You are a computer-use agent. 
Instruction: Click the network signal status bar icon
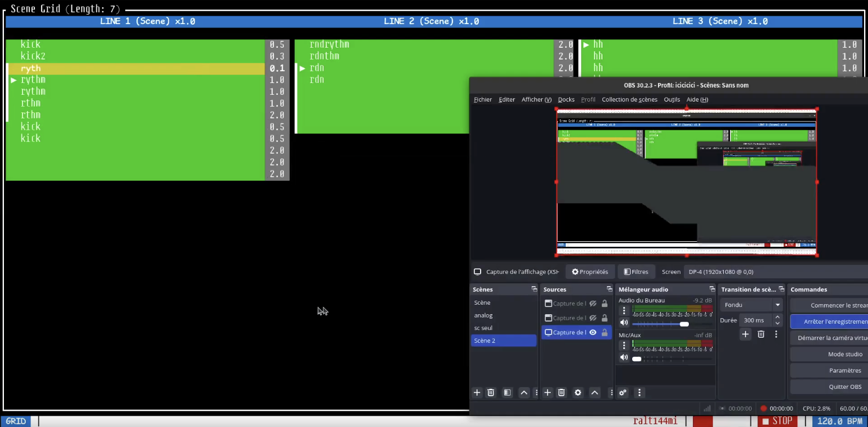click(x=707, y=408)
